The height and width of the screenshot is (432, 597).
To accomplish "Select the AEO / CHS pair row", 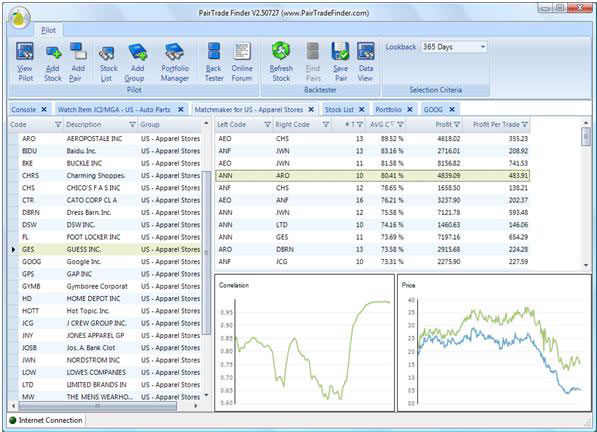I will pos(372,139).
